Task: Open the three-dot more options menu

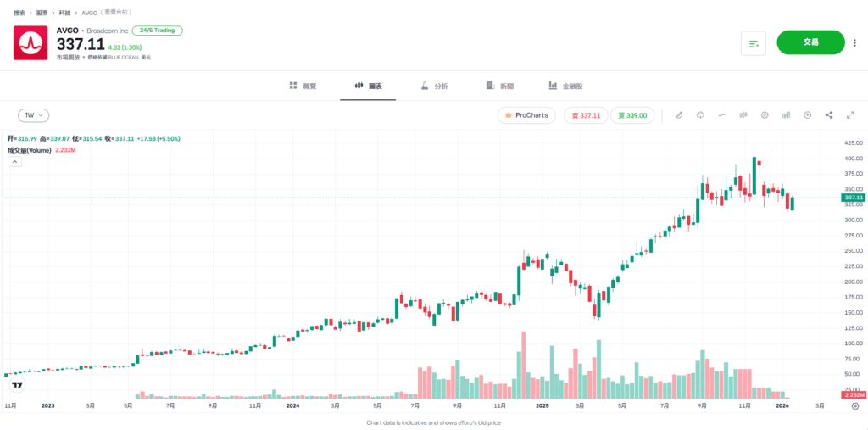Action: coord(854,43)
